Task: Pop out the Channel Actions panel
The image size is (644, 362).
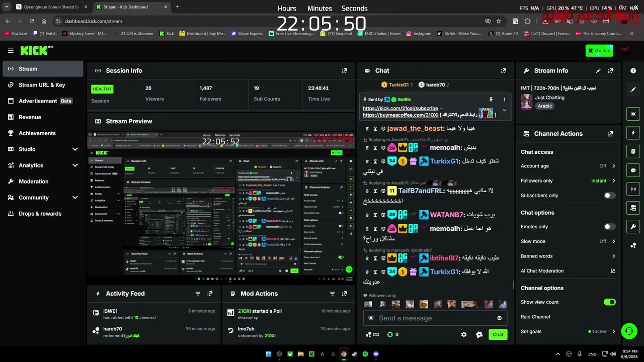Action: tap(610, 134)
